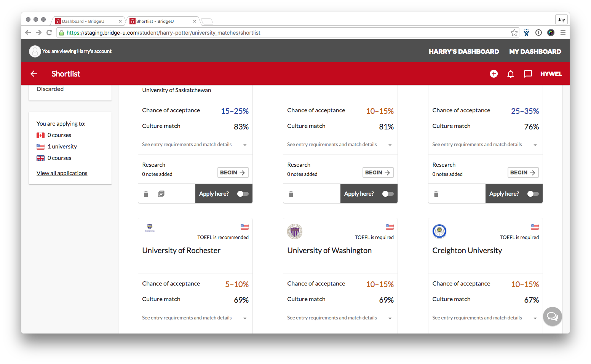Begin research on the 81% culture match card
591x364 pixels.
(x=378, y=172)
